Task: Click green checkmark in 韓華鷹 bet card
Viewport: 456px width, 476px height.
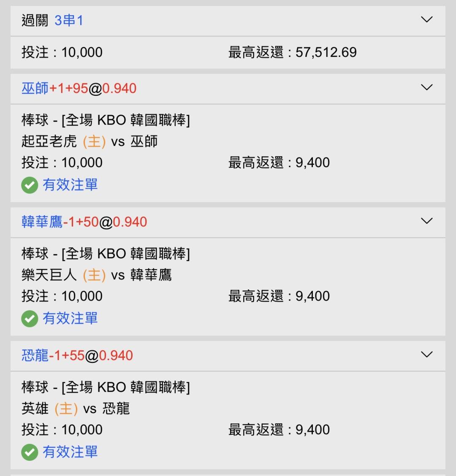Action: click(30, 319)
